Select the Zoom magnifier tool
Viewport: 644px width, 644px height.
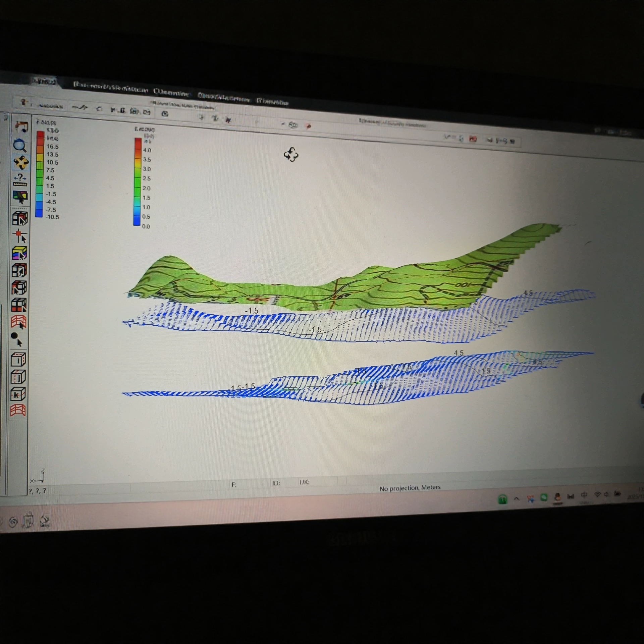pos(19,145)
